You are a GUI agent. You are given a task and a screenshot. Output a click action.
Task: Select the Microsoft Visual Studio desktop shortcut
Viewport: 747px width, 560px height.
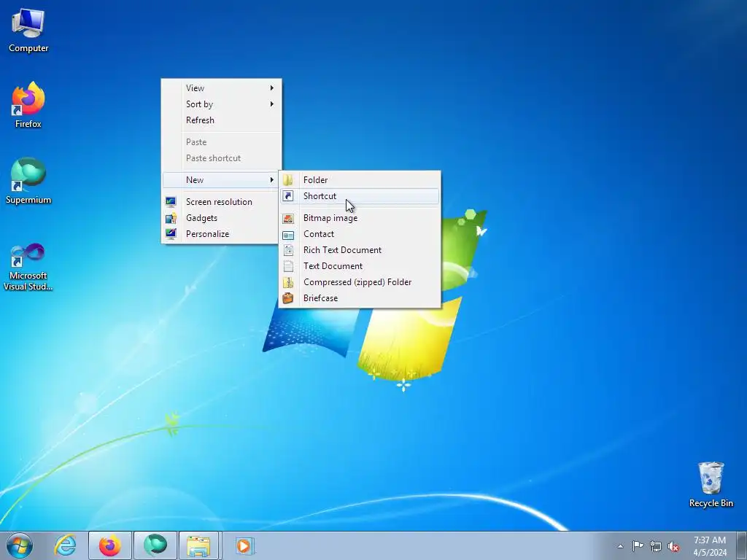tap(28, 267)
